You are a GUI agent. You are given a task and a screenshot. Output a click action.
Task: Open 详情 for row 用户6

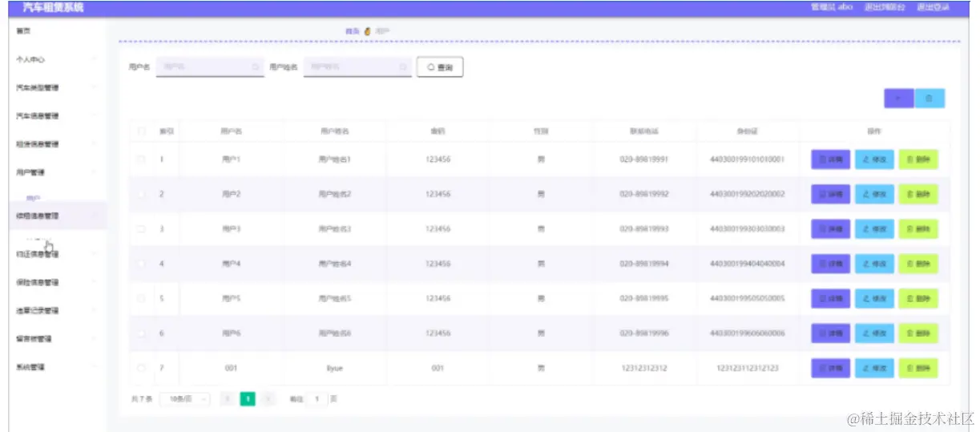(831, 333)
